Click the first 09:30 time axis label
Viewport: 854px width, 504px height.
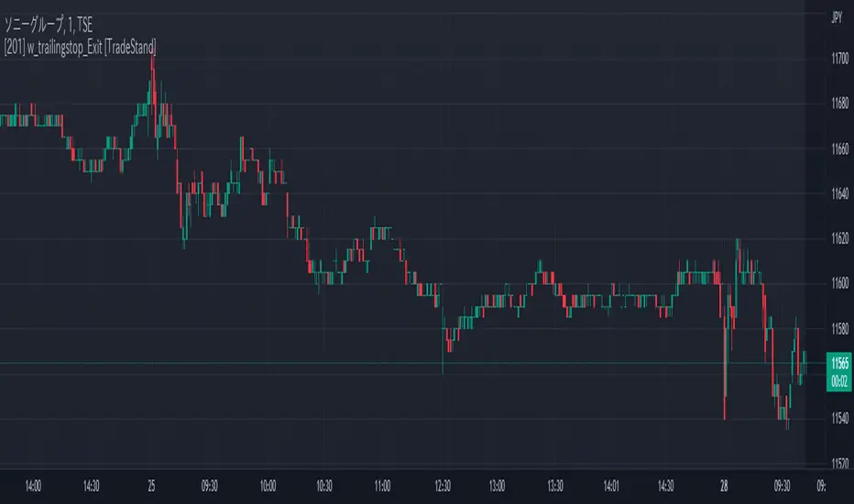(x=209, y=486)
